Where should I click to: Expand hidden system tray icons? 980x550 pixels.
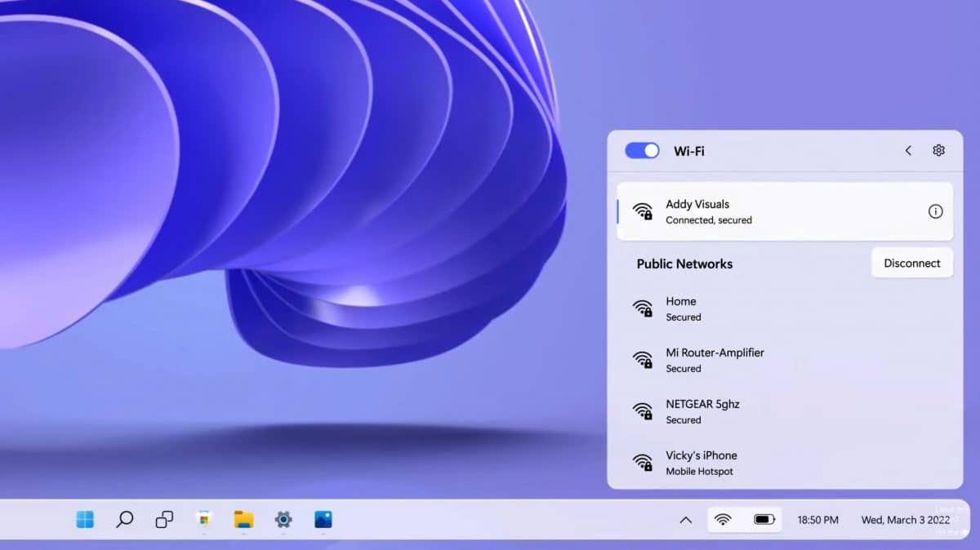click(686, 520)
